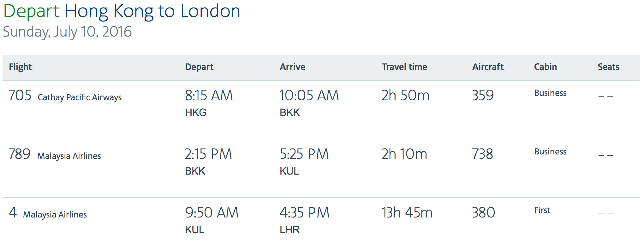
Task: Click the 13h 45m travel time
Action: (x=407, y=212)
